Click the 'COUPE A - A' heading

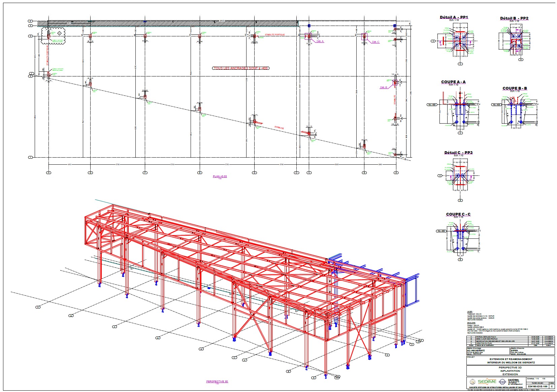453,82
